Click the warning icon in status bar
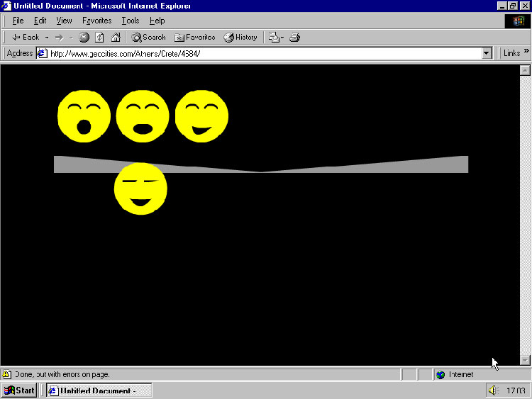 (6, 374)
